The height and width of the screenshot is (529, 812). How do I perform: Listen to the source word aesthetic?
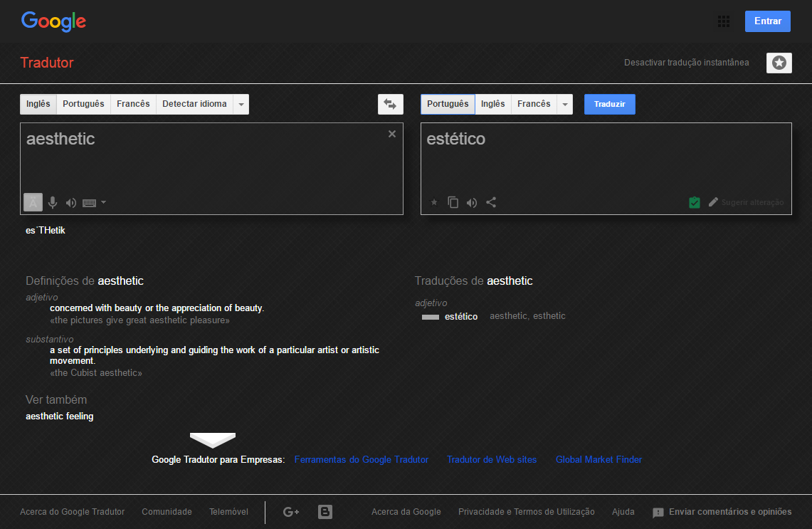(71, 203)
